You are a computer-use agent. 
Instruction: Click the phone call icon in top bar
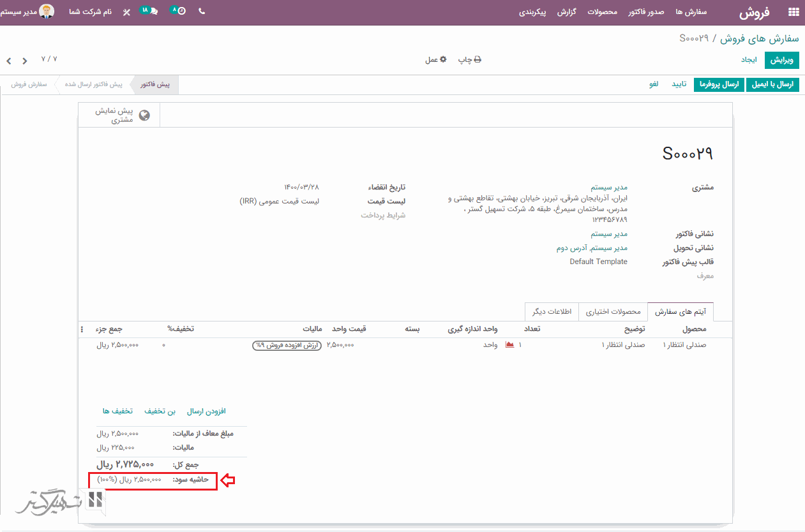[202, 11]
